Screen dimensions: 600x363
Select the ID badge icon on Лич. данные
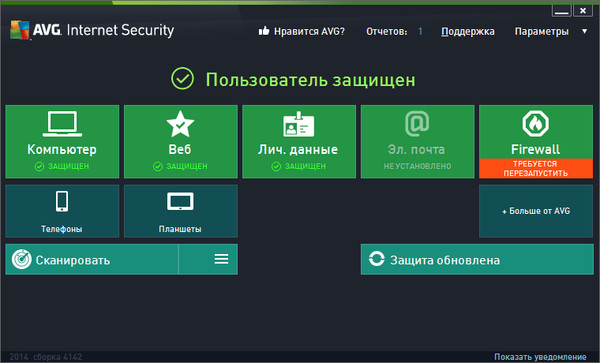[x=298, y=124]
